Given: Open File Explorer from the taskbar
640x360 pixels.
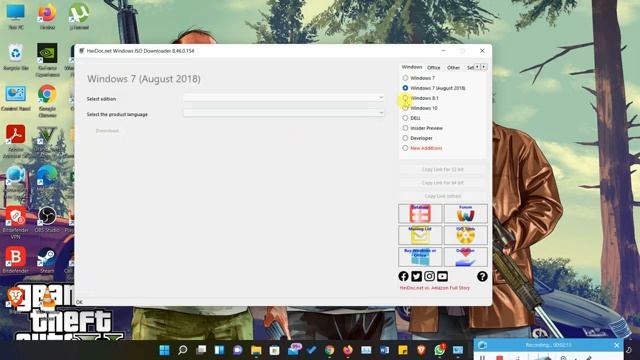Looking at the screenshot, I should pos(256,350).
